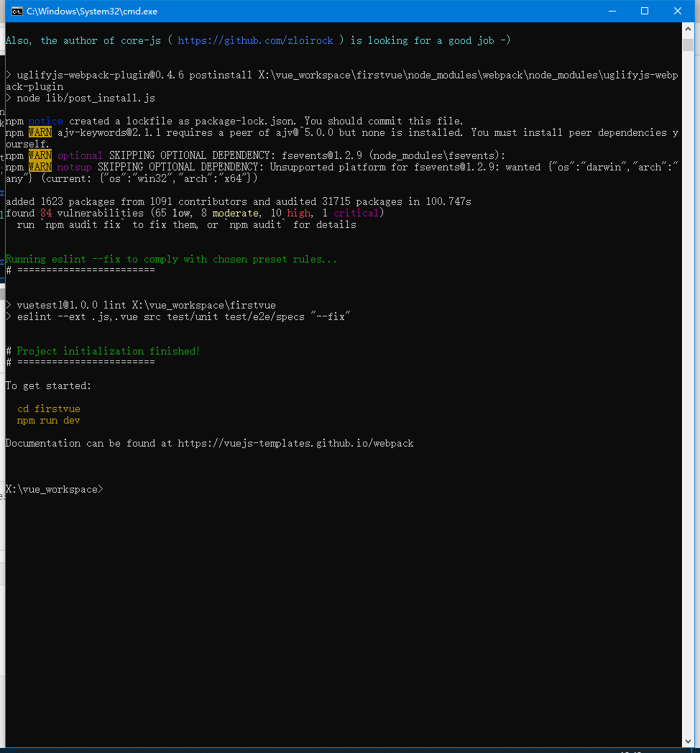Click the blue 'notice' npm label
The width and height of the screenshot is (700, 753).
45,121
